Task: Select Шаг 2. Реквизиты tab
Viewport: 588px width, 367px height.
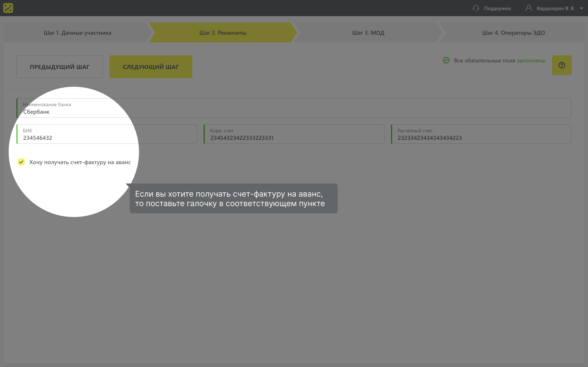Action: coord(223,33)
